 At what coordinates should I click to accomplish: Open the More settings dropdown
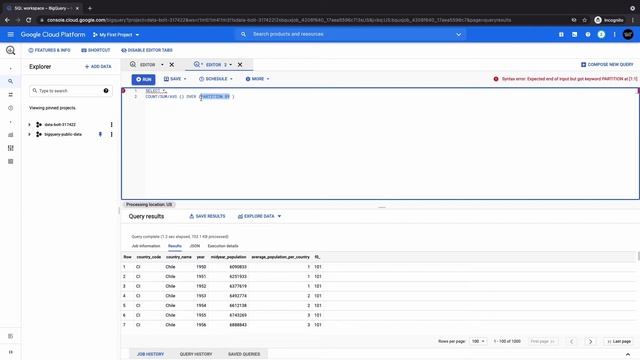pyautogui.click(x=258, y=79)
